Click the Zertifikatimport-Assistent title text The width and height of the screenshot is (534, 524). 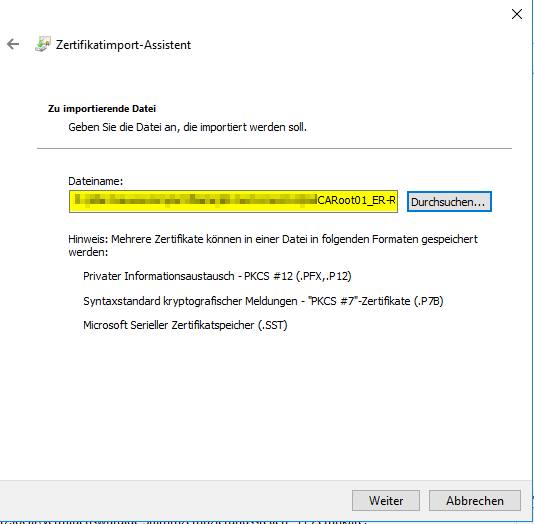click(123, 45)
